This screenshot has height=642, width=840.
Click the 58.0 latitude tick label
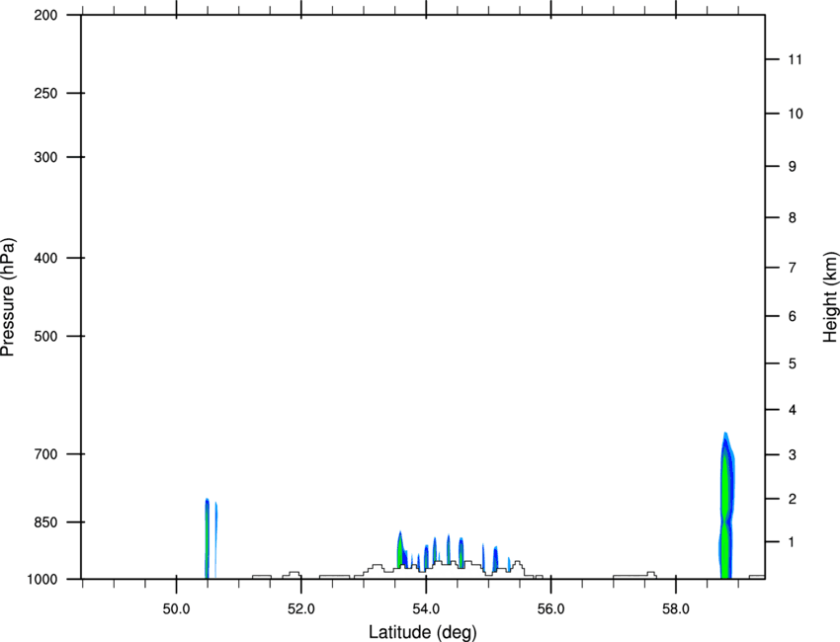pos(676,609)
